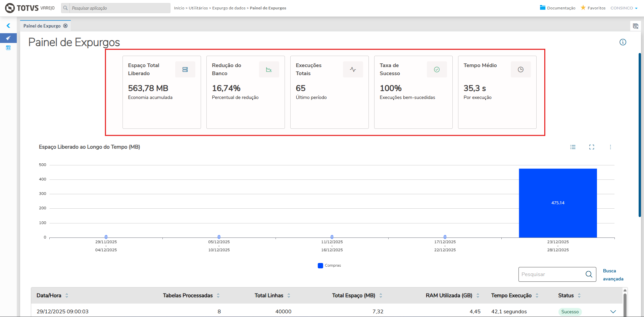This screenshot has width=644, height=317.
Task: Click the chart icon on Redução do Banco card
Action: point(269,69)
